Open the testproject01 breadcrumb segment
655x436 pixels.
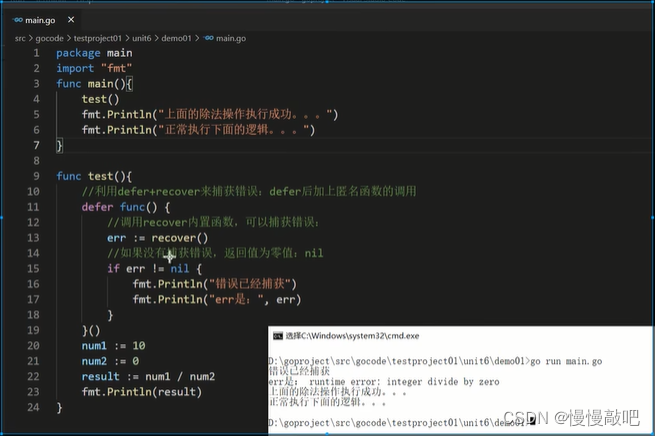[x=98, y=38]
